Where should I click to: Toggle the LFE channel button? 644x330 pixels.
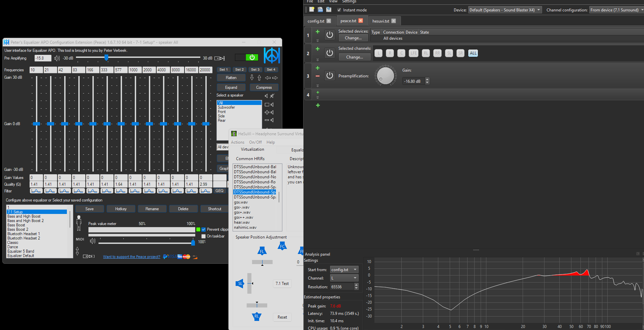coord(413,53)
